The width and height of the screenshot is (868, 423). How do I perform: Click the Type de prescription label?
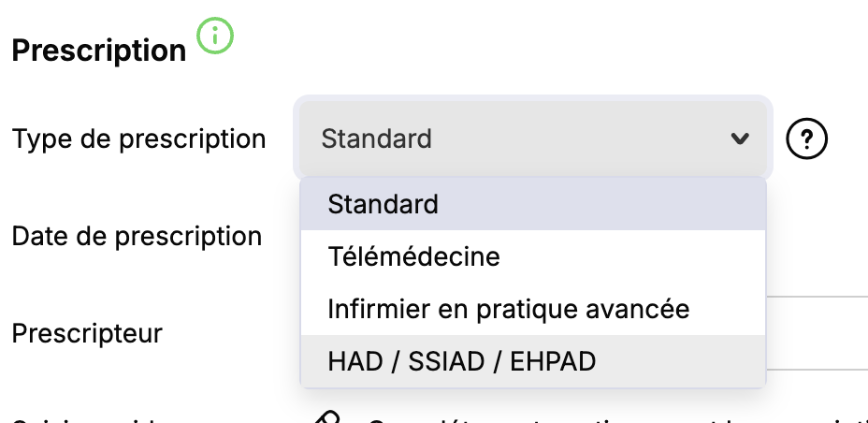(x=138, y=139)
